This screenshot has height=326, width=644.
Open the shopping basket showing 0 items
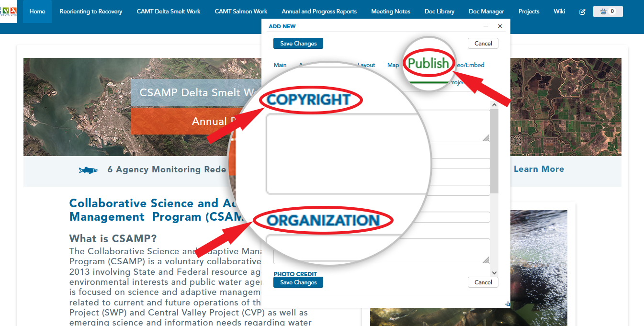tap(608, 11)
